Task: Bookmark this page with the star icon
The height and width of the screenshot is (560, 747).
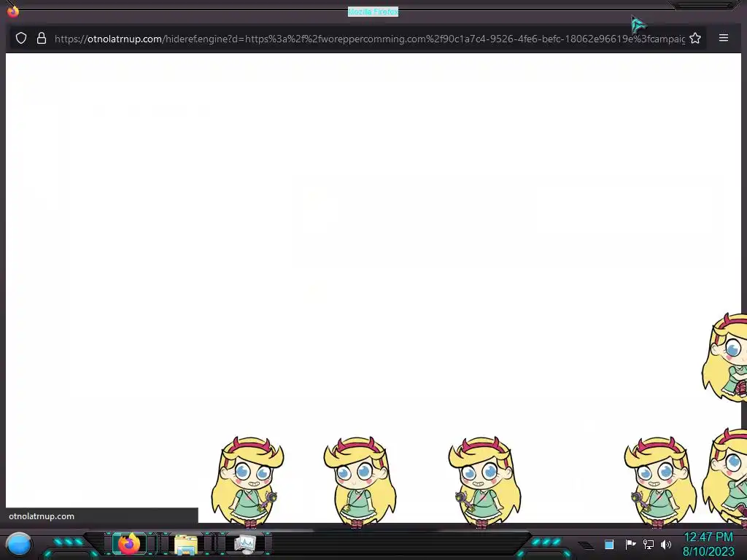Action: click(x=695, y=38)
